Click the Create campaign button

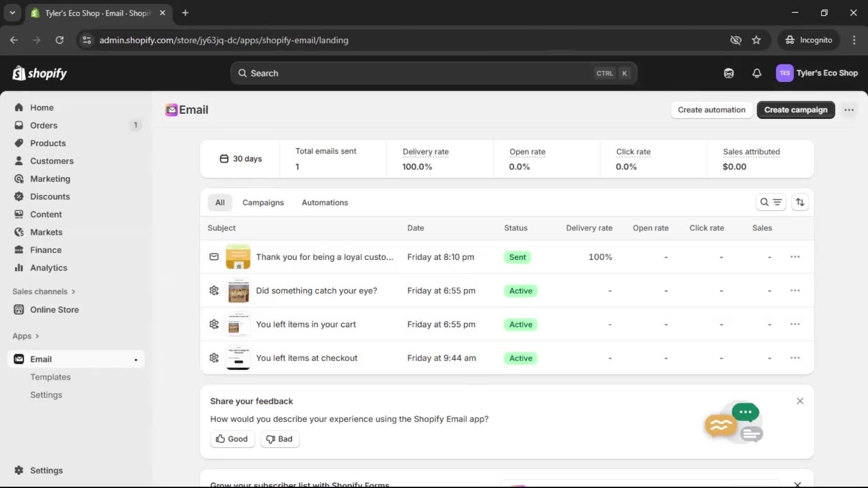point(795,110)
